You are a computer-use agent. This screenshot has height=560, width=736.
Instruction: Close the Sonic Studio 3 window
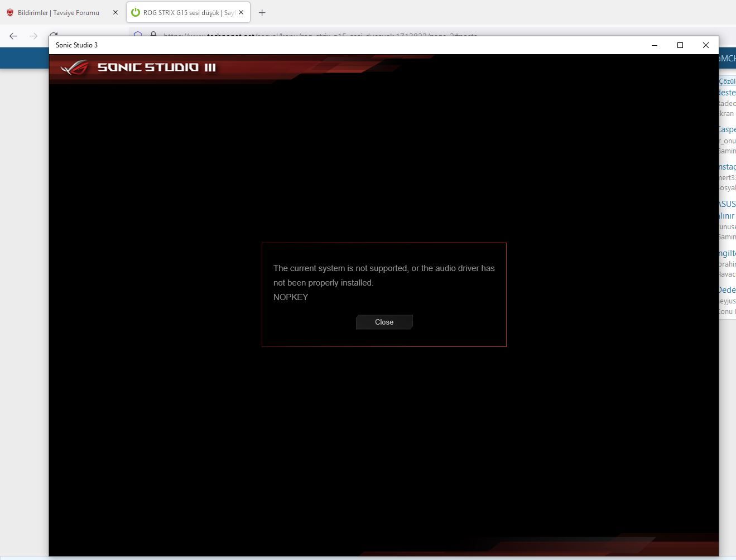[x=706, y=45]
